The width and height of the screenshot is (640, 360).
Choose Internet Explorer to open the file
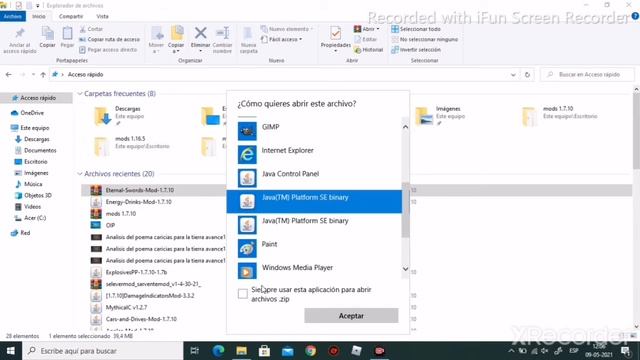(x=314, y=154)
